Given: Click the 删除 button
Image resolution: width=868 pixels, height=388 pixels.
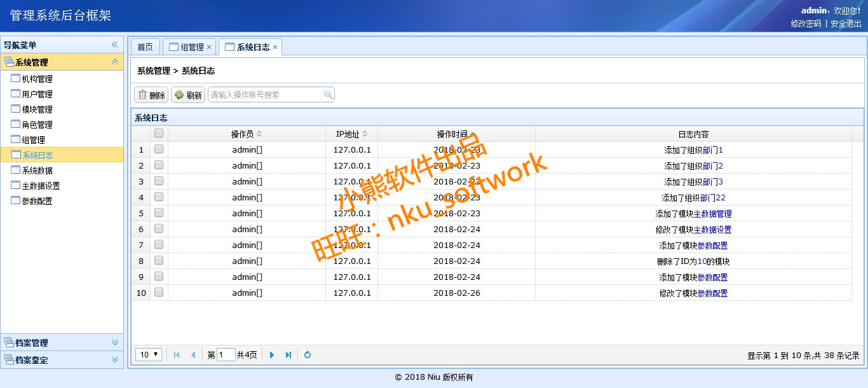Looking at the screenshot, I should pyautogui.click(x=151, y=95).
